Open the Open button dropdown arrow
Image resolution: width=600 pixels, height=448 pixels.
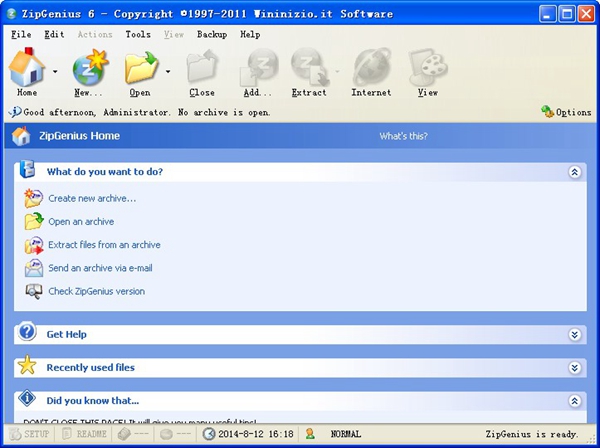click(168, 71)
